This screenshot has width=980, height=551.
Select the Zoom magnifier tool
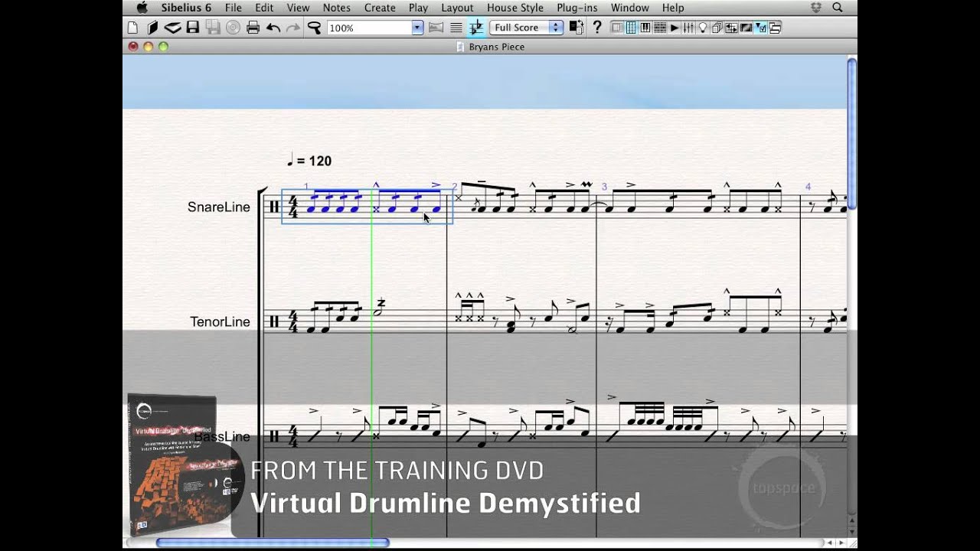314,28
